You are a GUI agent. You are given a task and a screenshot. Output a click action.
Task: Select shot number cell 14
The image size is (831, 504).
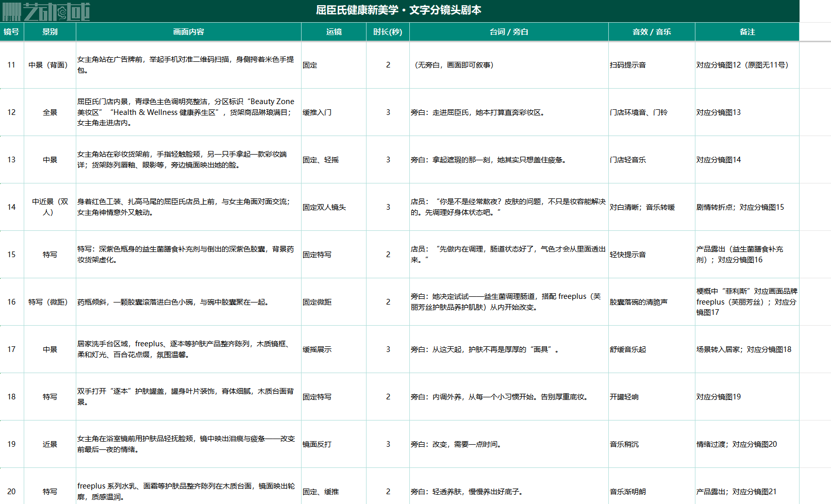point(11,207)
